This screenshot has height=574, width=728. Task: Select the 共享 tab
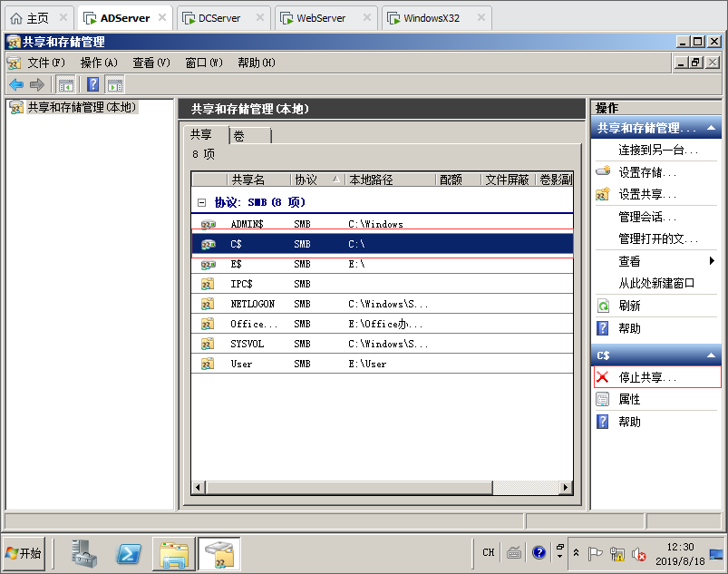tap(205, 135)
